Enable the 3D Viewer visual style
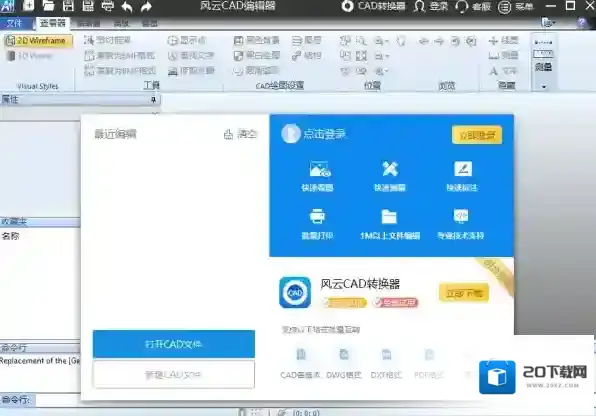Screen dimensions: 596x416 coord(30,56)
